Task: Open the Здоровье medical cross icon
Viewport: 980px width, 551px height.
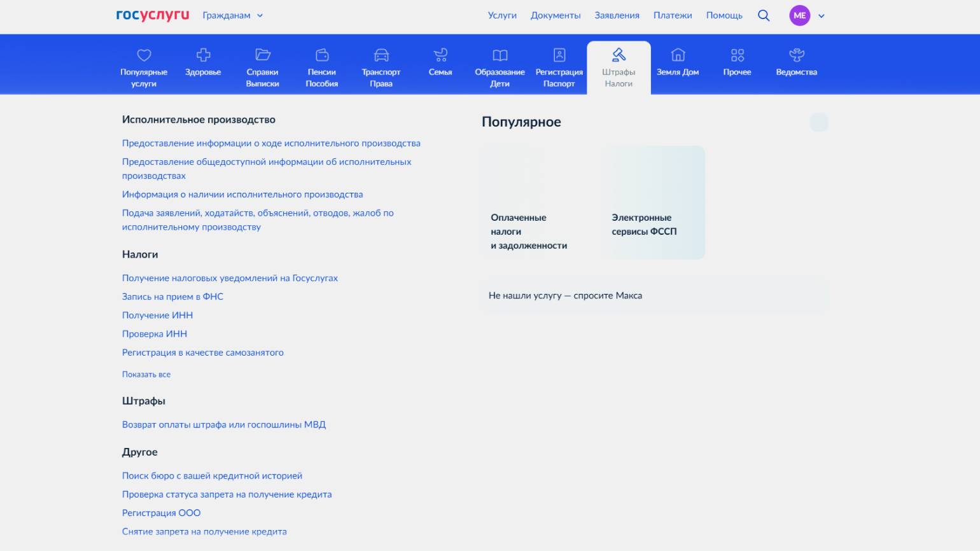Action: click(203, 55)
